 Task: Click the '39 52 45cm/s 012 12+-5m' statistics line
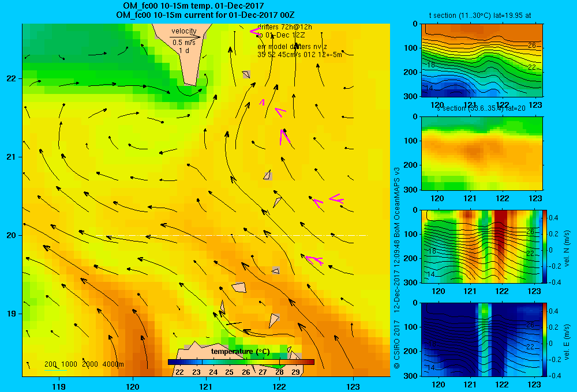[x=299, y=55]
